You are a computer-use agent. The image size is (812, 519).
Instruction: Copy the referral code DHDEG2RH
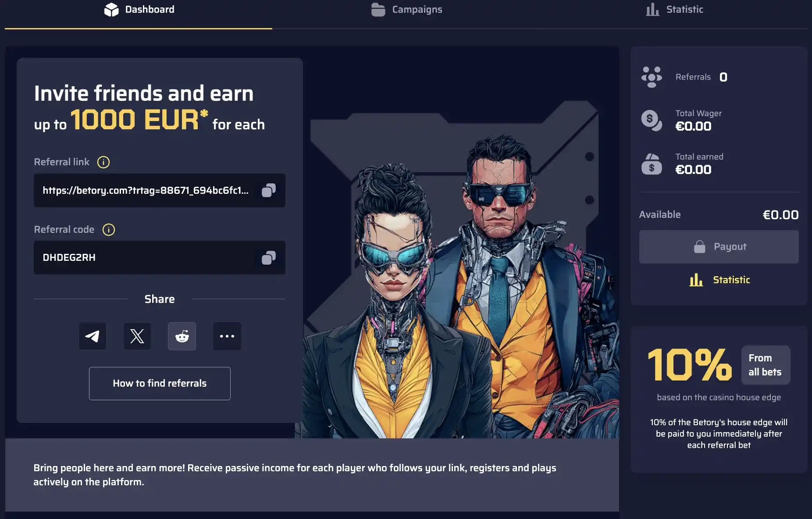pos(268,258)
